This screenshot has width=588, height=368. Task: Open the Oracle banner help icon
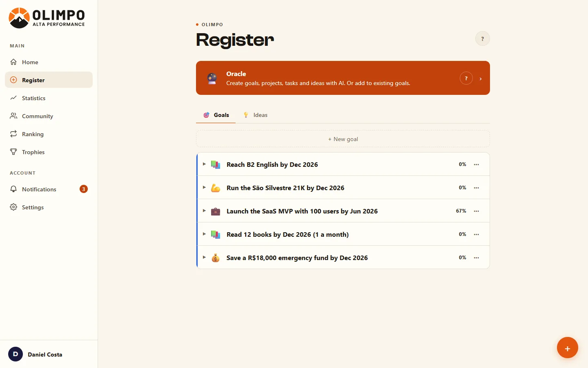pos(466,78)
